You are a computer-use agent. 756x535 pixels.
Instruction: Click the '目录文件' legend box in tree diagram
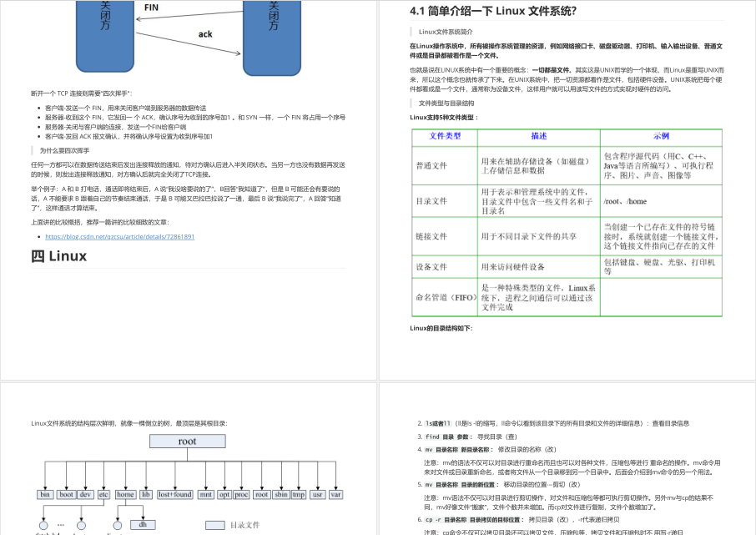pyautogui.click(x=215, y=525)
